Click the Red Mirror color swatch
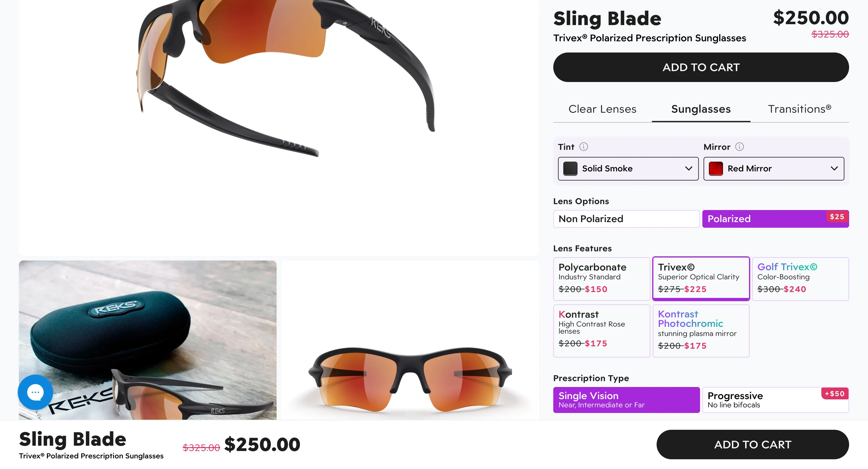Viewport: 868px width, 469px height. click(x=716, y=168)
